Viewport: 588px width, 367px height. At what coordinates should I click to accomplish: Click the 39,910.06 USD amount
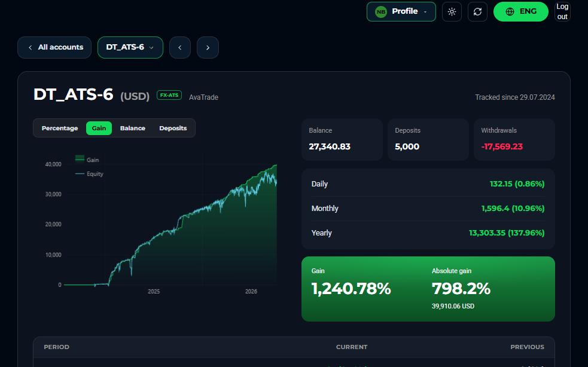[453, 306]
